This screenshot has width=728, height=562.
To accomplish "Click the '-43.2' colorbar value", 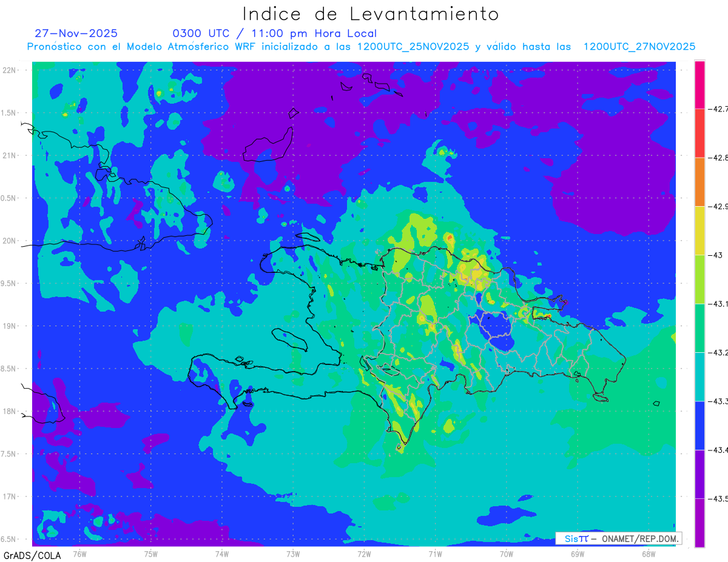I will [x=717, y=352].
